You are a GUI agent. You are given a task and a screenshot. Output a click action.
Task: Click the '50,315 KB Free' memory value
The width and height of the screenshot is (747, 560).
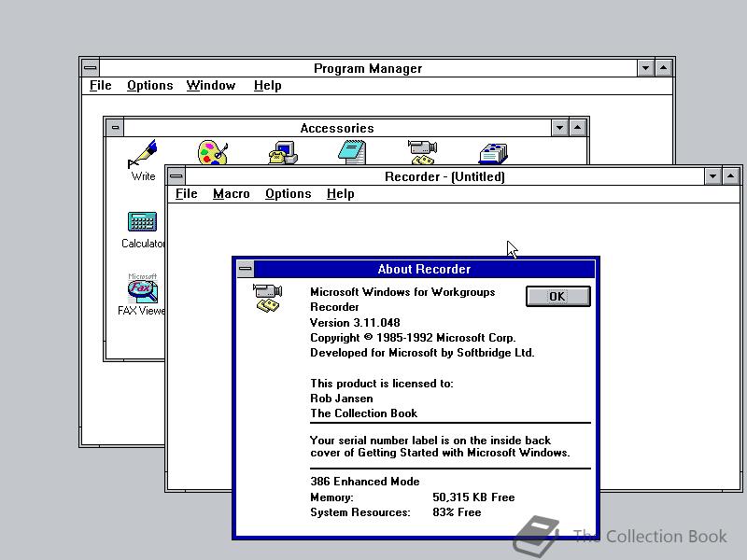click(473, 497)
